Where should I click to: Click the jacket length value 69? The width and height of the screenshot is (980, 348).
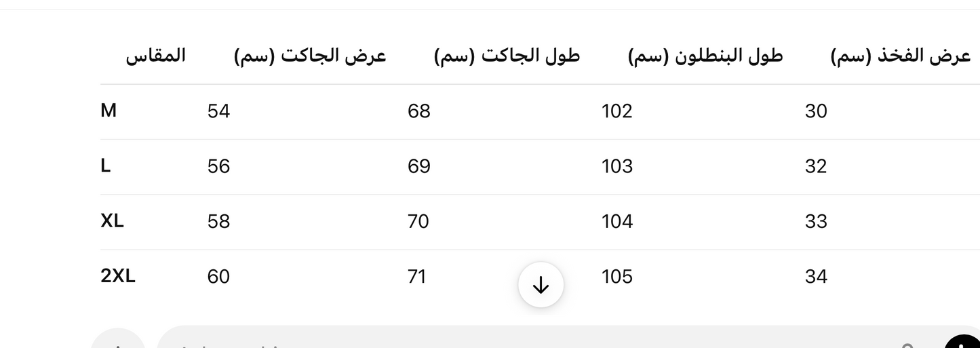[418, 166]
